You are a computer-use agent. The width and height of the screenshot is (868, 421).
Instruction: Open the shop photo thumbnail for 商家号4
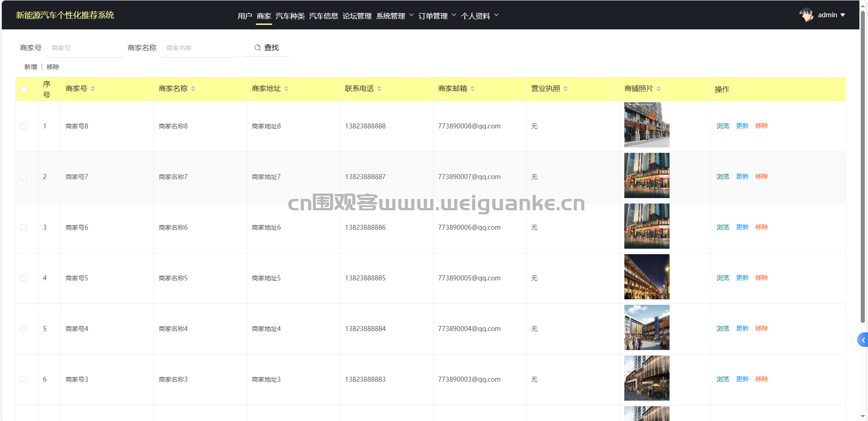coord(646,327)
